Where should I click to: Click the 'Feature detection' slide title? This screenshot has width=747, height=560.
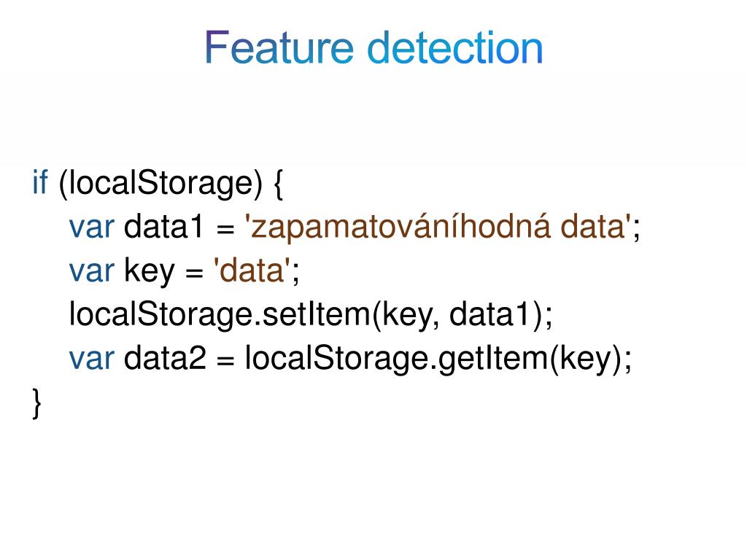point(374,47)
